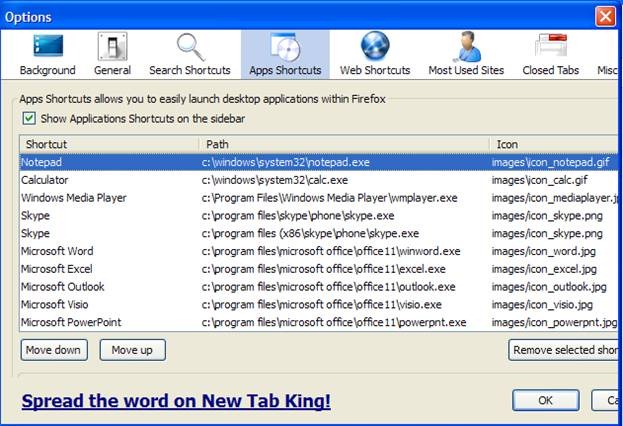Open Search Shortcuts magnifier icon
Viewport: 623px width, 426px height.
click(x=189, y=47)
